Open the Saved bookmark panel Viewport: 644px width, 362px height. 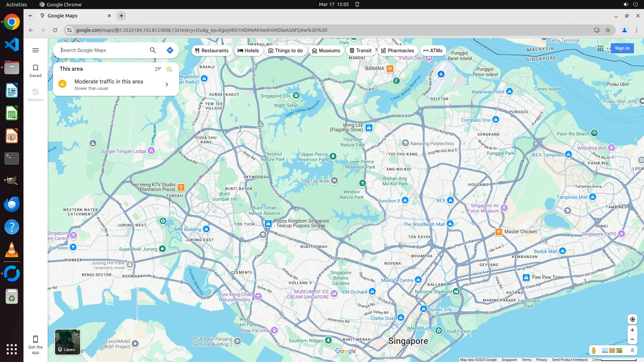(x=36, y=71)
